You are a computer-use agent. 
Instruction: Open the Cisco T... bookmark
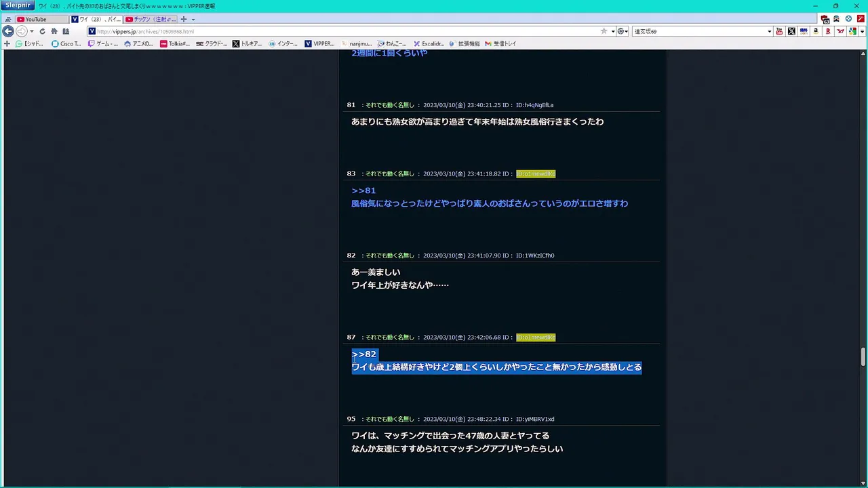tap(66, 43)
